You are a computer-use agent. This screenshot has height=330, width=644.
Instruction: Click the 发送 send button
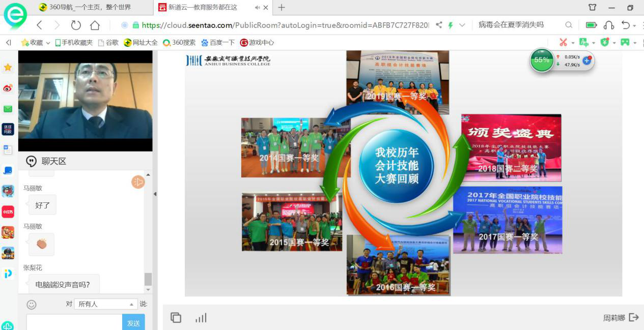(133, 323)
